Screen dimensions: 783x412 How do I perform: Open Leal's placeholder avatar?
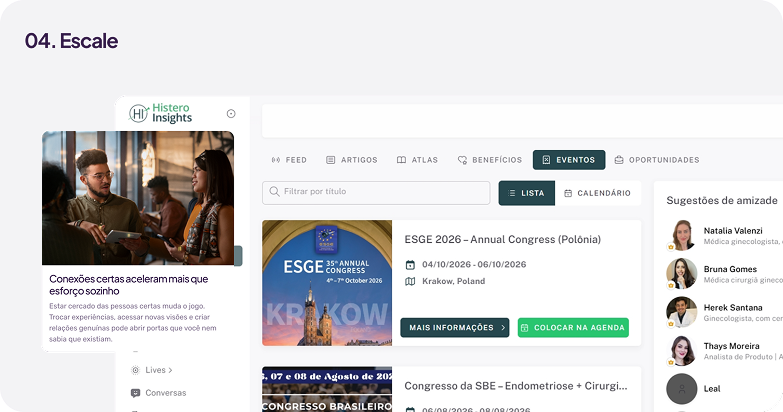coord(682,389)
